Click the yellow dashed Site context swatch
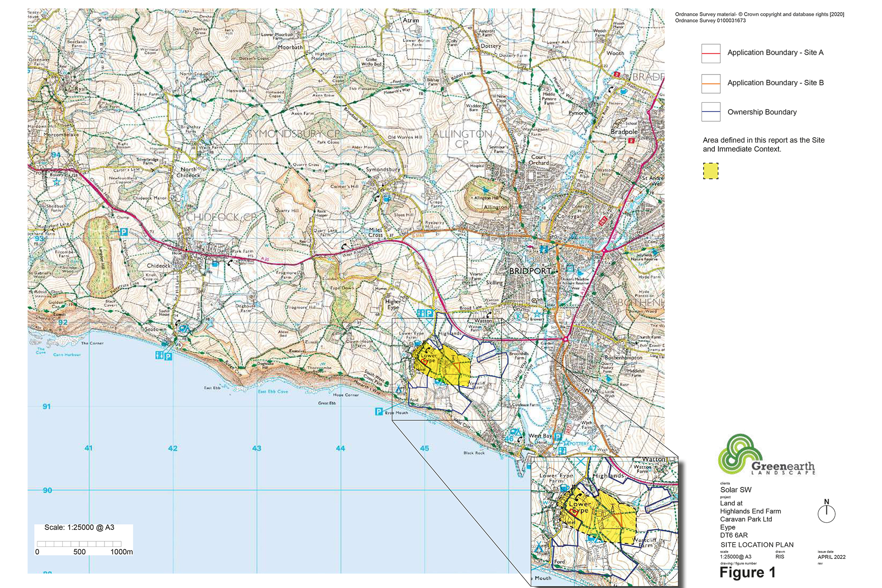 (710, 171)
